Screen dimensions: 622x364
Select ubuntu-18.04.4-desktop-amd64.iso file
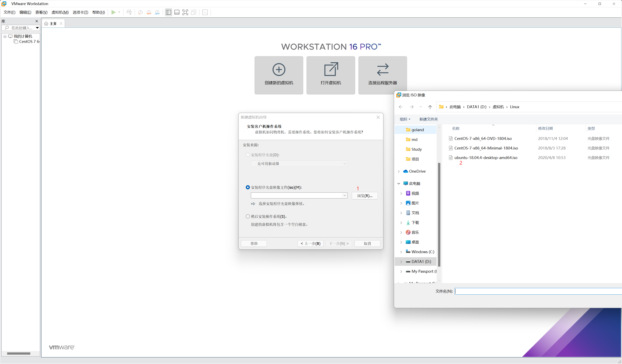(485, 158)
